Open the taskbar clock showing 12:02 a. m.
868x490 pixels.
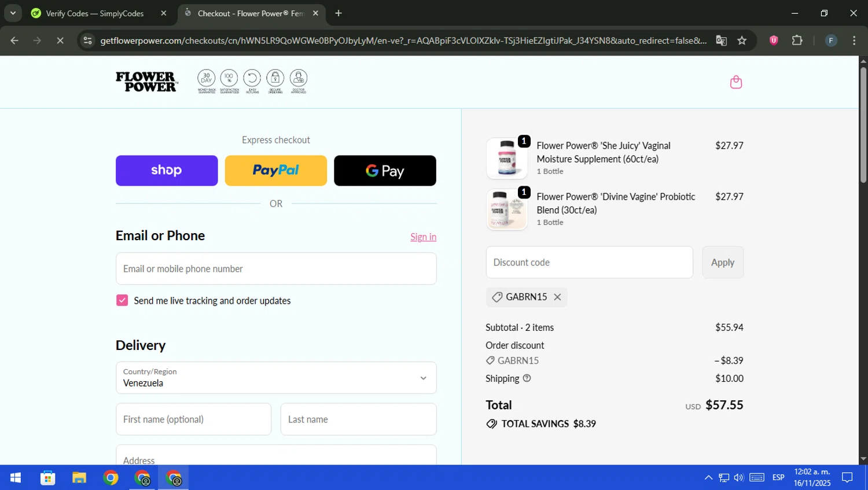coord(812,478)
